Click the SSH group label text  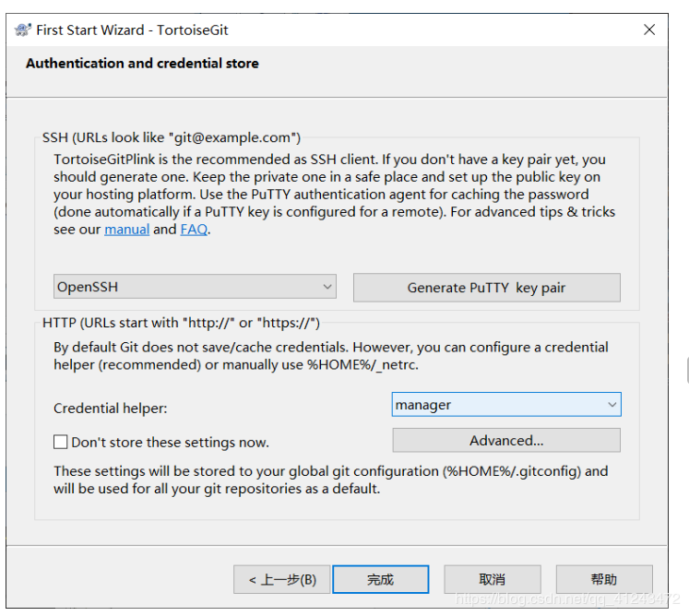[172, 137]
